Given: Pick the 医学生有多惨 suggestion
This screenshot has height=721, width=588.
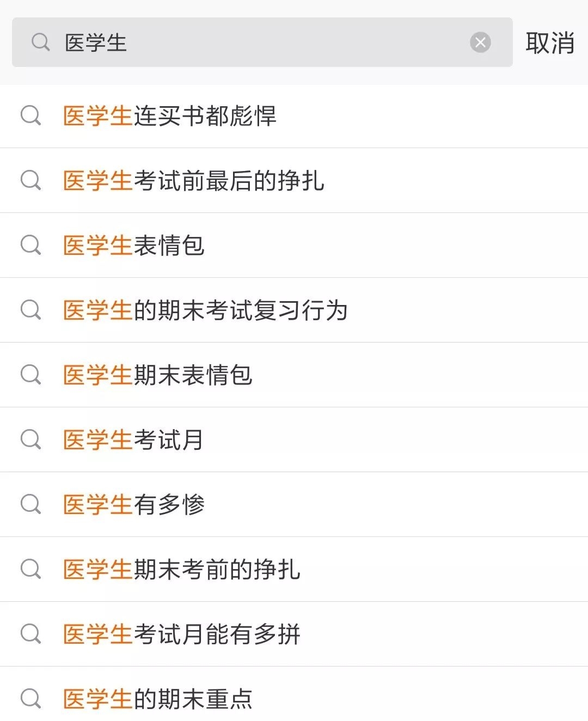Looking at the screenshot, I should click(134, 505).
